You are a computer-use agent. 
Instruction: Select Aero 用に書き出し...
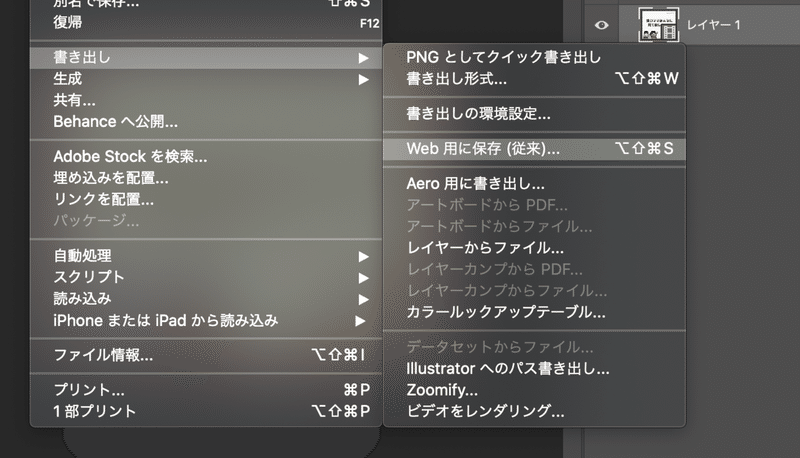[x=534, y=184]
